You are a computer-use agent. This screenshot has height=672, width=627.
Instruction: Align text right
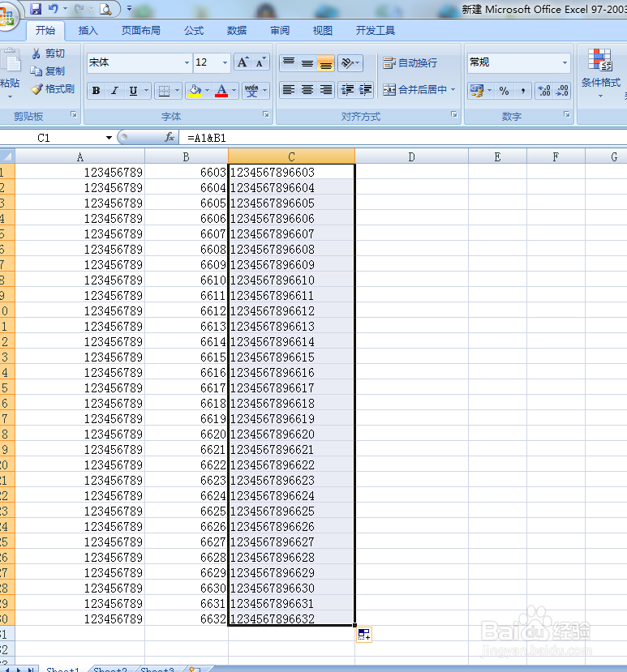[x=326, y=89]
